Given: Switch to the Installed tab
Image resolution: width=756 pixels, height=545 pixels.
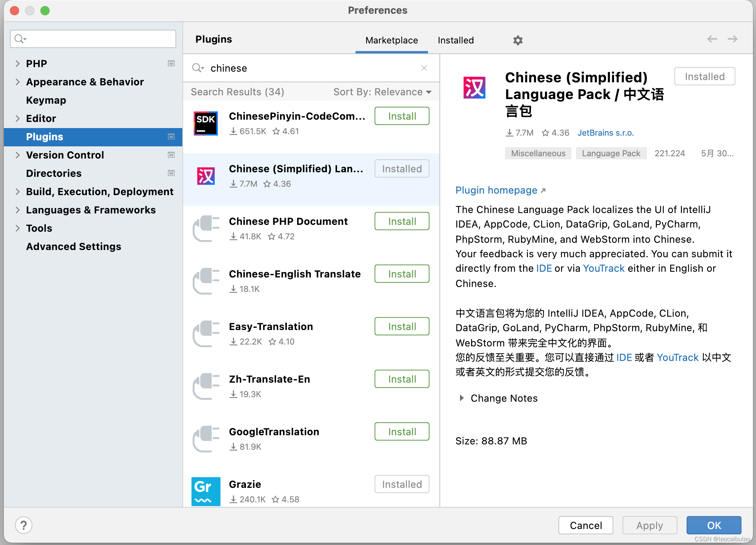Looking at the screenshot, I should coord(455,40).
